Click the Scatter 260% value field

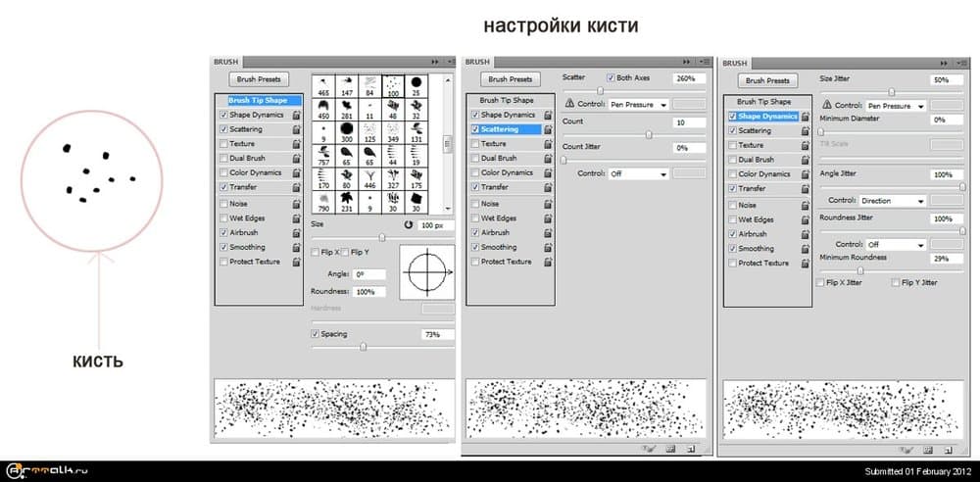pos(689,78)
